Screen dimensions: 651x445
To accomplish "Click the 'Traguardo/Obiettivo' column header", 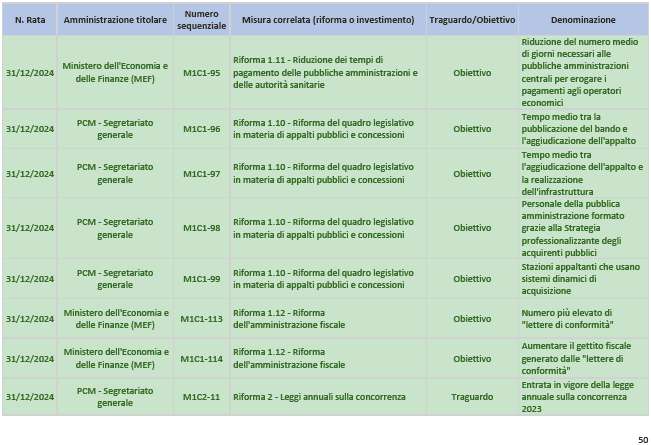I will click(472, 20).
